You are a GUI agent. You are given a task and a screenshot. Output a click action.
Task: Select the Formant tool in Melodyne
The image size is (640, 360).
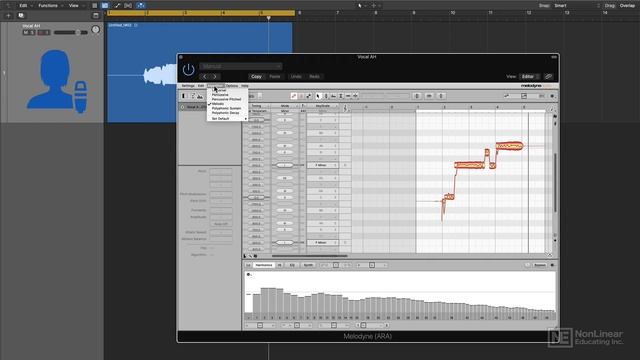tap(333, 96)
